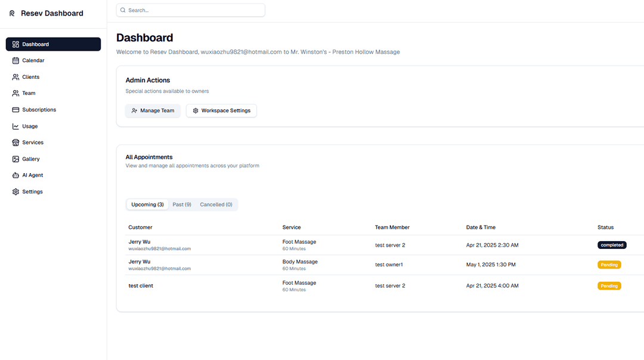Viewport: 644px width, 360px height.
Task: Click the Clients people icon
Action: 16,77
